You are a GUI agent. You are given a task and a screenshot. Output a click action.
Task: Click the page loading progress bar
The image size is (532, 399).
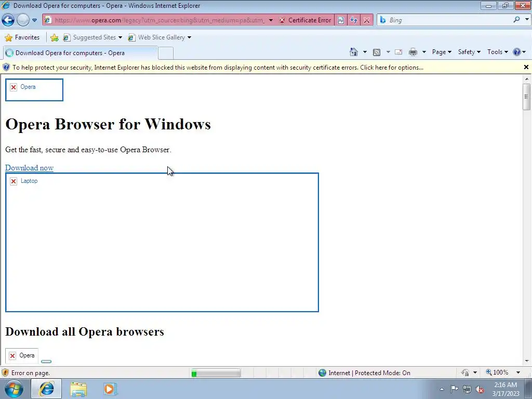click(216, 373)
